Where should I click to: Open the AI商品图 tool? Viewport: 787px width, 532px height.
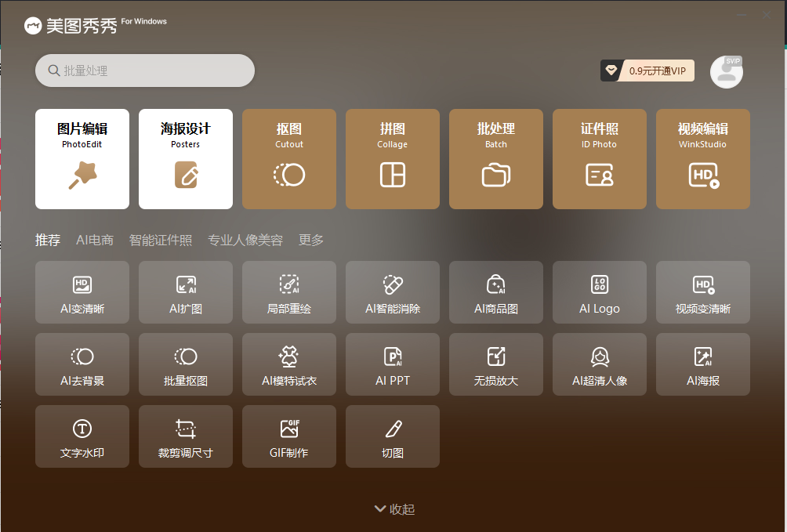click(x=496, y=292)
